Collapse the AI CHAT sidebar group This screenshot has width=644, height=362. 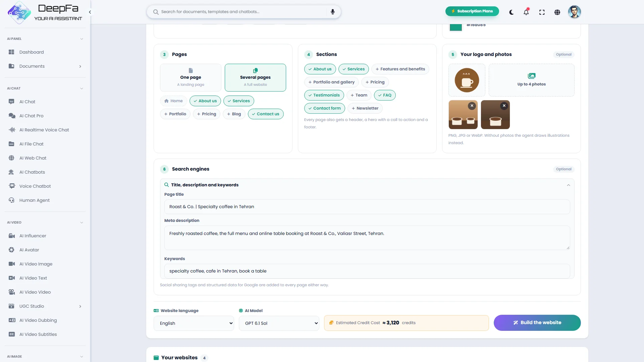click(x=82, y=88)
